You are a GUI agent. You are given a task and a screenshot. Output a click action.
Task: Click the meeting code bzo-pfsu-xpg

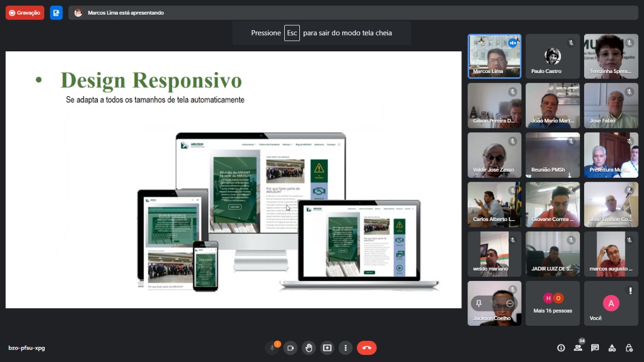(x=27, y=348)
